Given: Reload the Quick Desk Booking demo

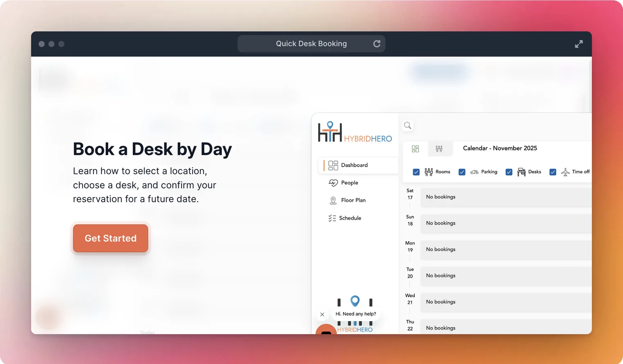Looking at the screenshot, I should 377,44.
